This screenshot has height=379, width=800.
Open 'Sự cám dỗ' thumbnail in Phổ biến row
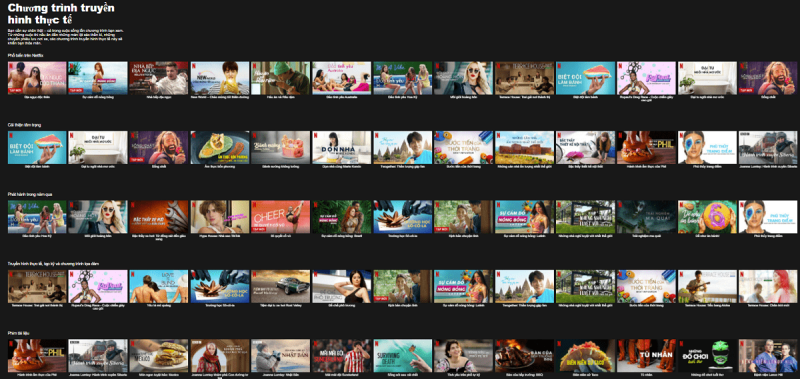[x=98, y=78]
